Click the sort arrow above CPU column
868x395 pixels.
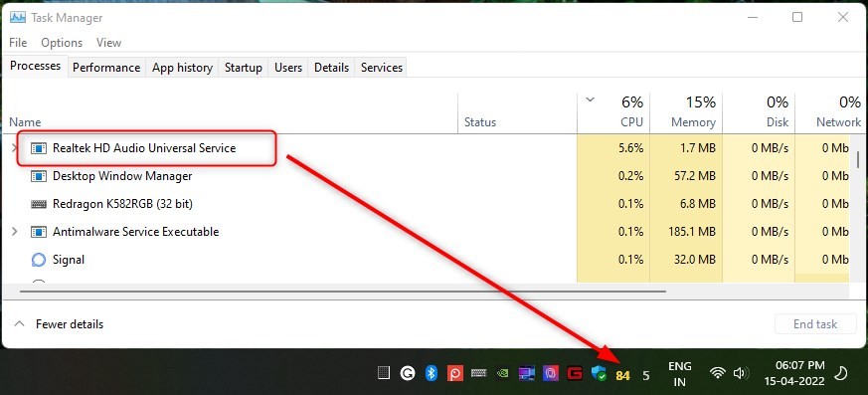coord(590,100)
